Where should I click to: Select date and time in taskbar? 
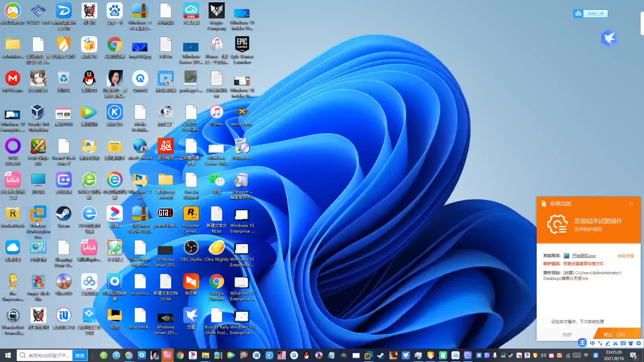[615, 355]
